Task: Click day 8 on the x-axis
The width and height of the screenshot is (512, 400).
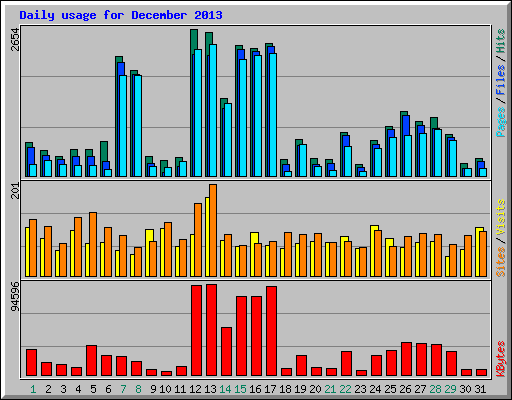Action: (x=138, y=389)
